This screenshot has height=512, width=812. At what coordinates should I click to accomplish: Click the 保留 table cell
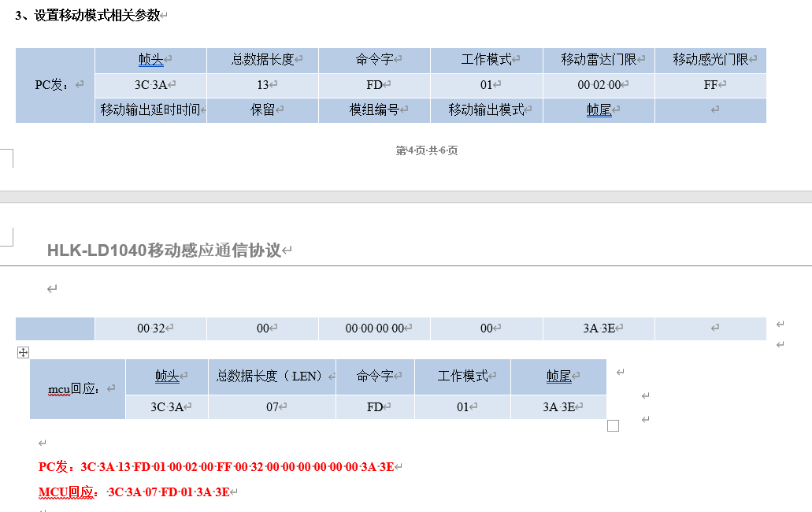262,110
